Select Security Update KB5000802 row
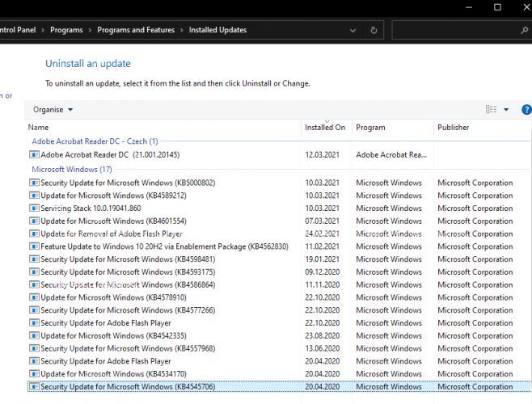Image resolution: width=532 pixels, height=404 pixels. click(279, 183)
